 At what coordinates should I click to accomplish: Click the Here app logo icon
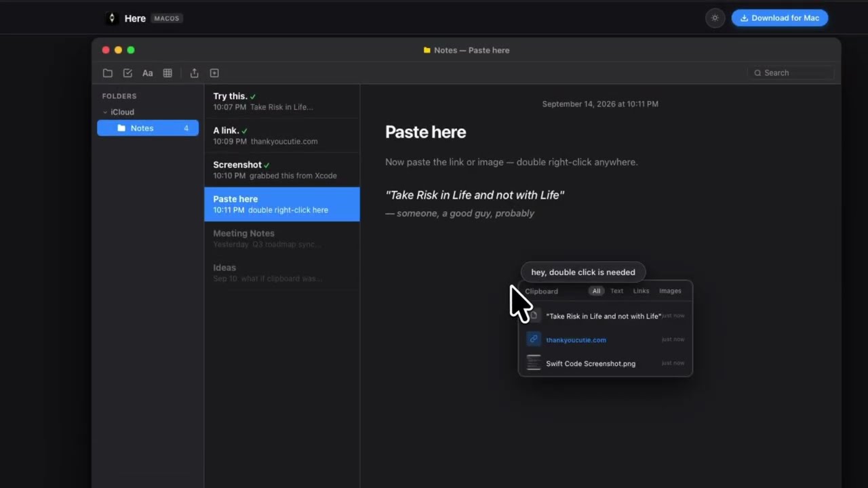(x=112, y=18)
